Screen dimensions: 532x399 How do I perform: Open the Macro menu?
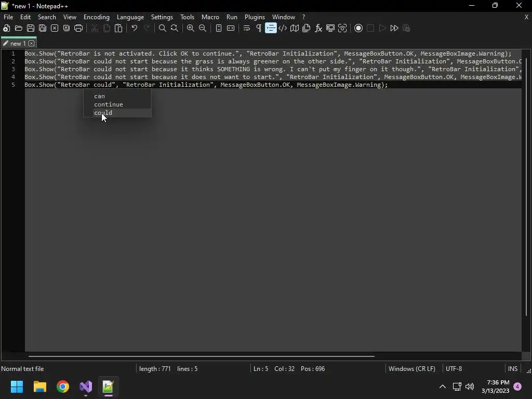[210, 17]
